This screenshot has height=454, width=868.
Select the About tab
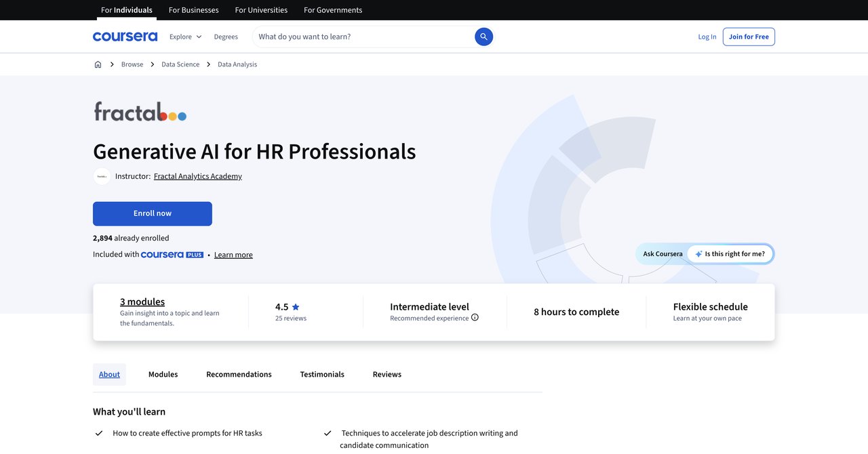pos(109,375)
